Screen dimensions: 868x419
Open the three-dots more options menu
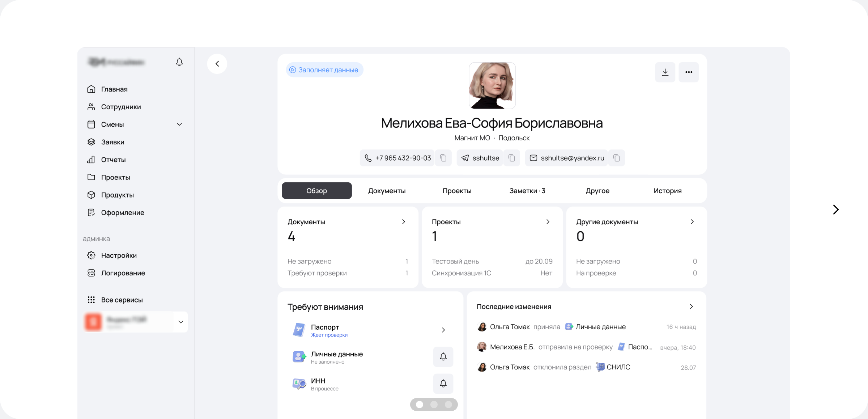(689, 72)
